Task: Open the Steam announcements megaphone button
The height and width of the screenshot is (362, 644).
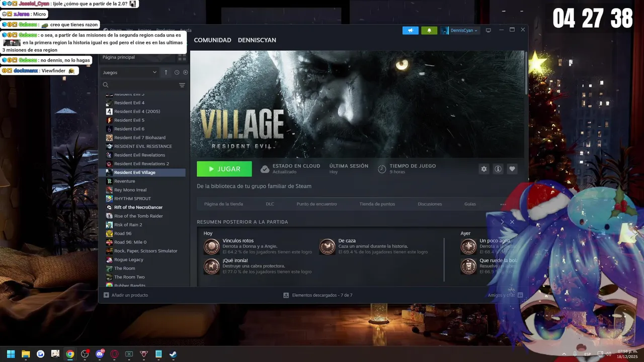Action: (411, 30)
